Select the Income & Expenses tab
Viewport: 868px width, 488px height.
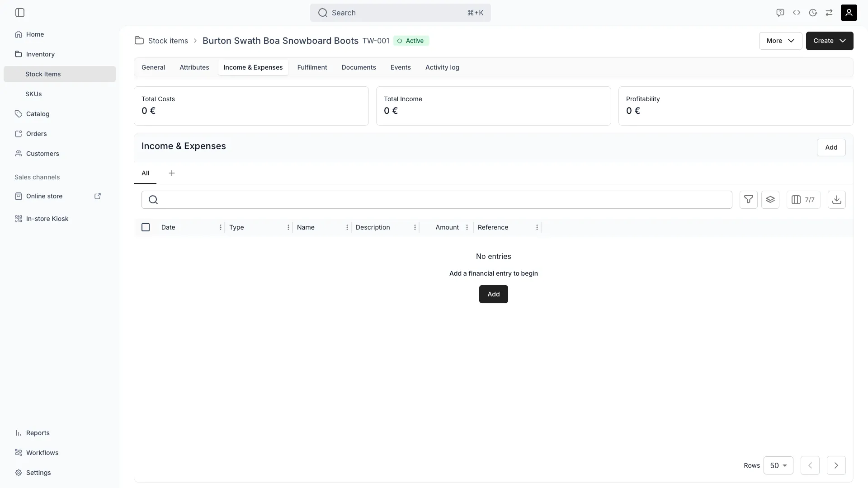click(253, 67)
